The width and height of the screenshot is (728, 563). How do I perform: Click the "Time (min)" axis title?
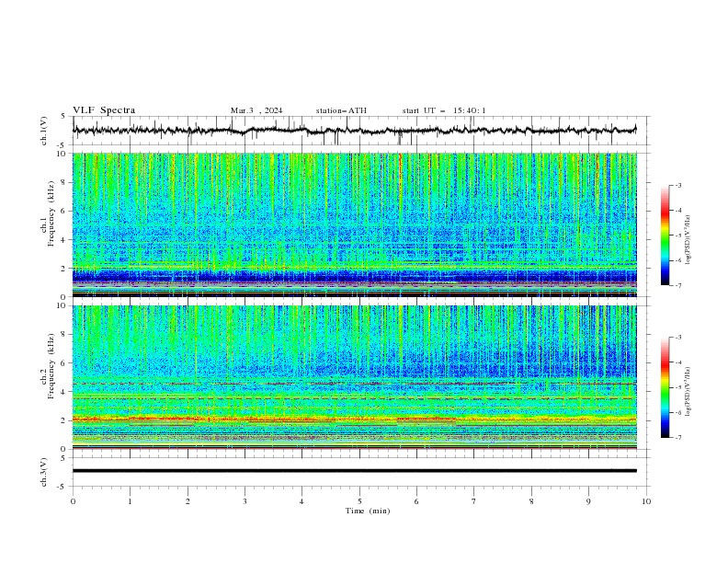368,511
